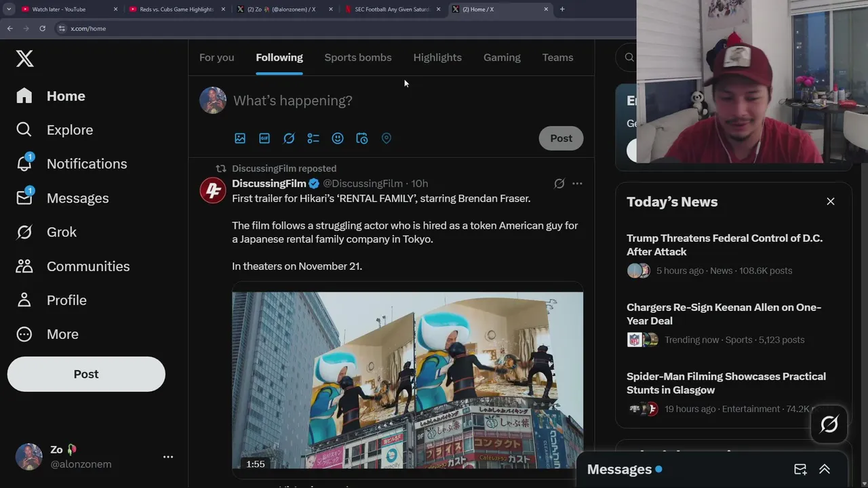Screen dimensions: 868x488
Task: Add a poll using the poll icon
Action: coord(313,138)
